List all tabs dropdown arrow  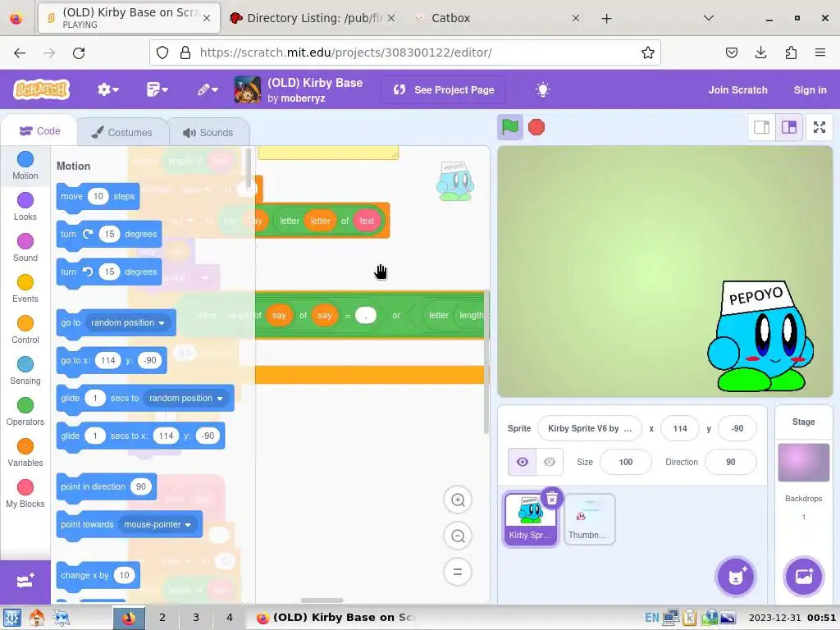tap(708, 18)
